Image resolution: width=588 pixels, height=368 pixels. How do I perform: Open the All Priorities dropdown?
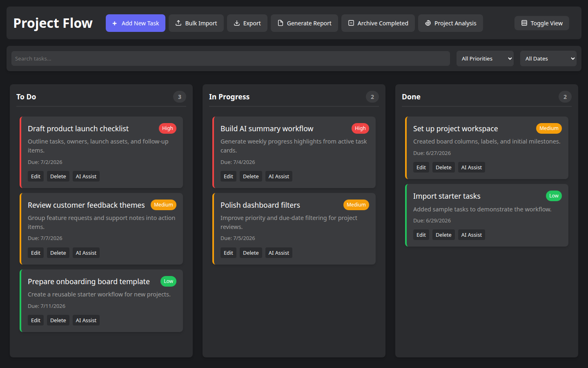pos(485,58)
